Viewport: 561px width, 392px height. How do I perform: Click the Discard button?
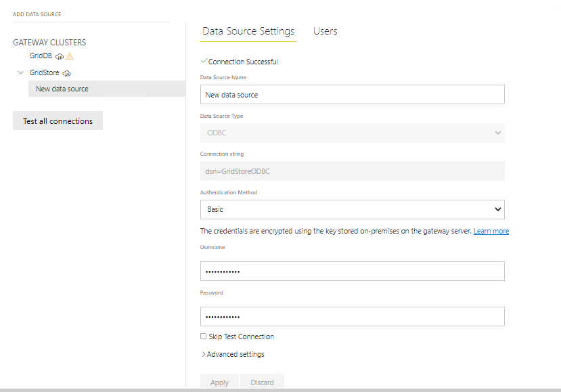262,383
